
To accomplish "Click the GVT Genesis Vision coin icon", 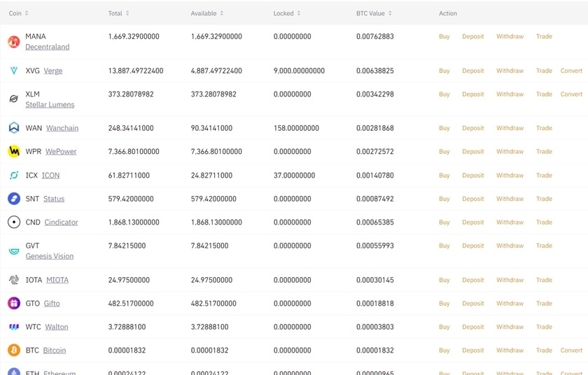I will coord(14,251).
